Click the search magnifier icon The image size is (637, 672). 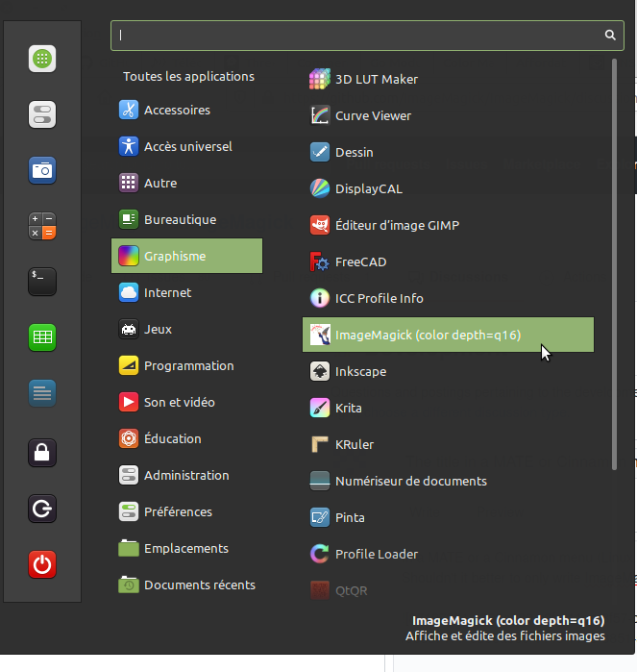[610, 36]
